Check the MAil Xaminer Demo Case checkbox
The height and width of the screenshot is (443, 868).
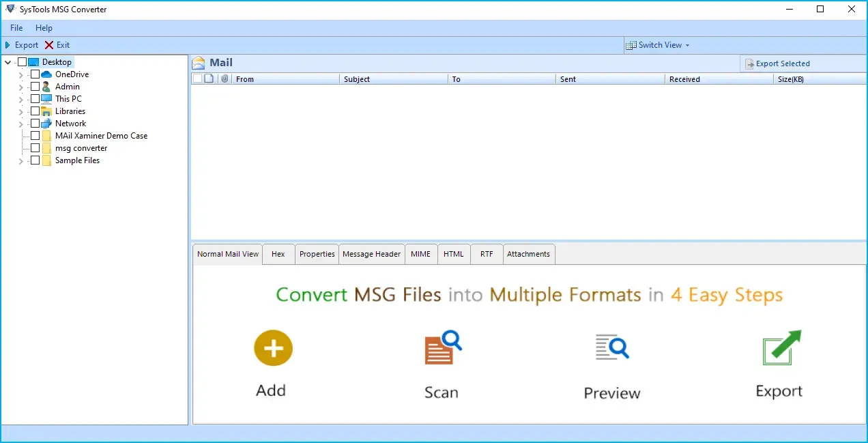click(35, 136)
